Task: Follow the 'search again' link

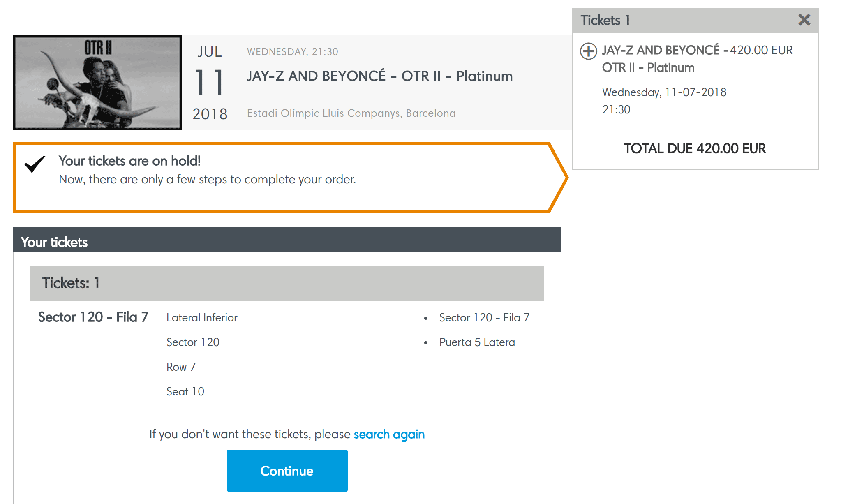Action: point(389,434)
